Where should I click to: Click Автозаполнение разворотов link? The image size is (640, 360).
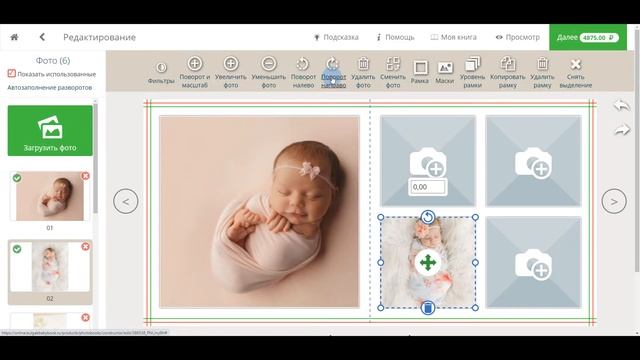(x=49, y=87)
